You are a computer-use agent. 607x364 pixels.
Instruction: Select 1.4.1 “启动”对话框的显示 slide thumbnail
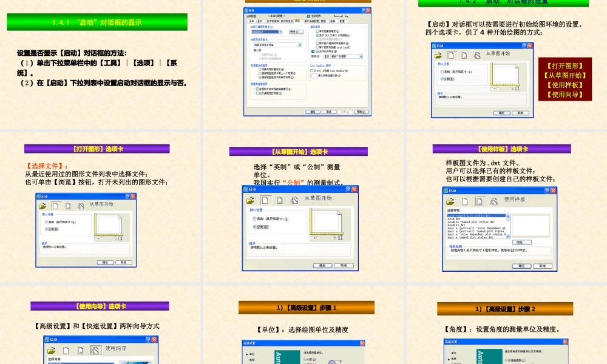coord(100,64)
